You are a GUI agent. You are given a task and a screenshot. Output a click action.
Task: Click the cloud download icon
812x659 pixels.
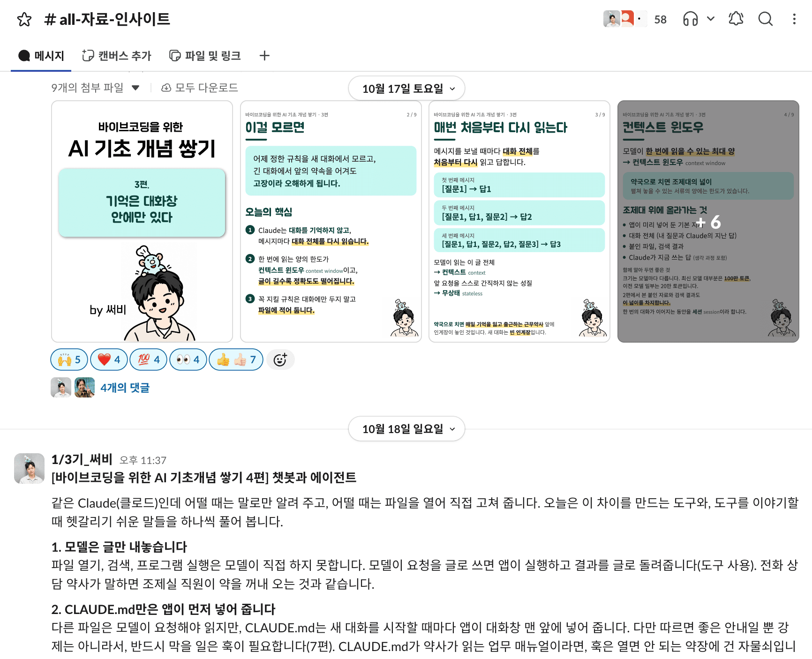pos(166,88)
